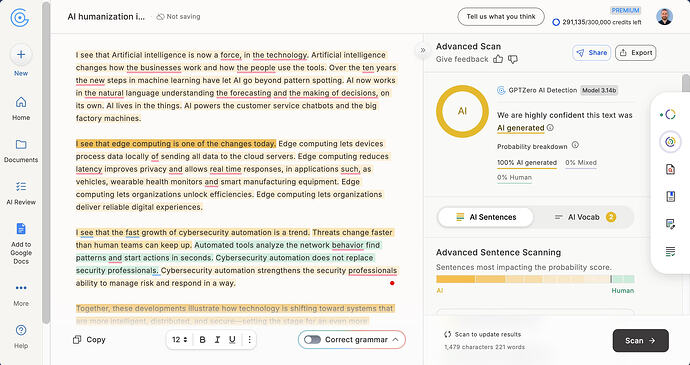Click the '1,479 characters 221 words' count
The height and width of the screenshot is (365, 690).
484,347
